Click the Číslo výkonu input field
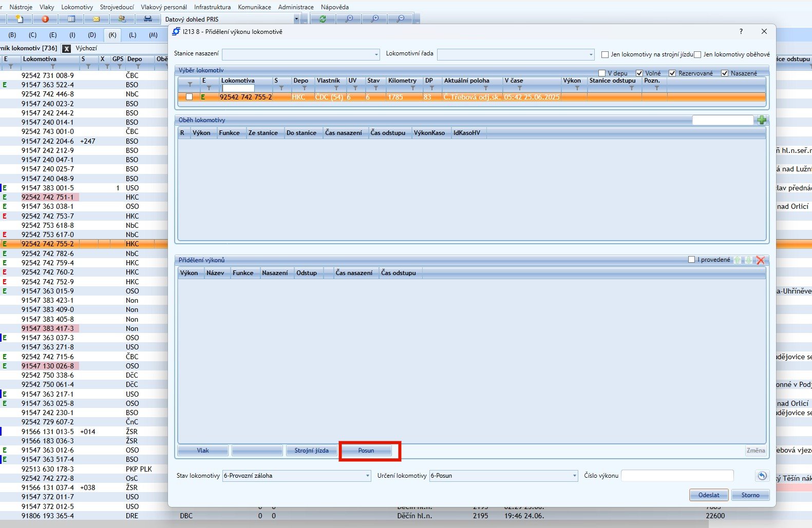 click(x=677, y=476)
